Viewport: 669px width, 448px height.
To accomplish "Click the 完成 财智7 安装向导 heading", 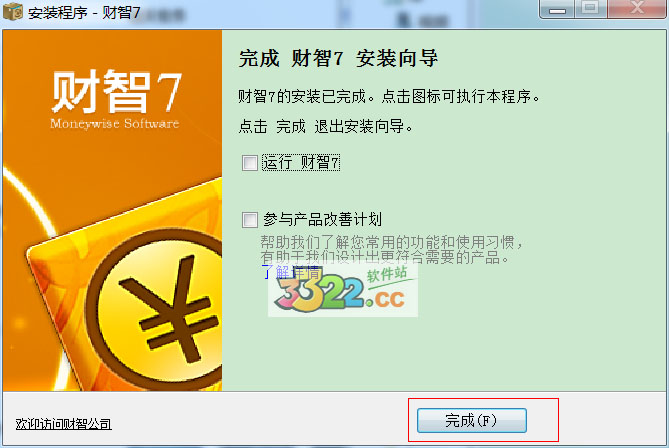I will 338,58.
